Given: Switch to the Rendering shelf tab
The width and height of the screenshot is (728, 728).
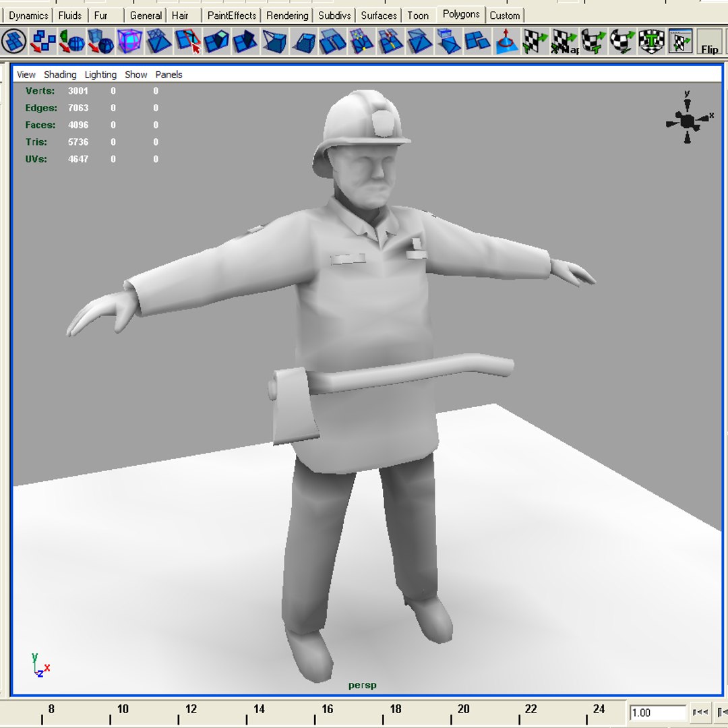Looking at the screenshot, I should 287,16.
